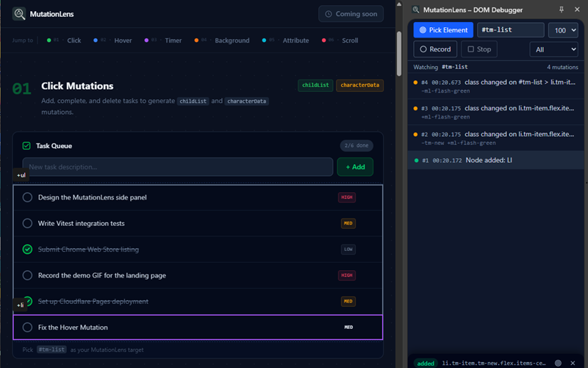588x368 pixels.
Task: Complete 'Fix the Hover Mutation' task
Action: pos(27,328)
